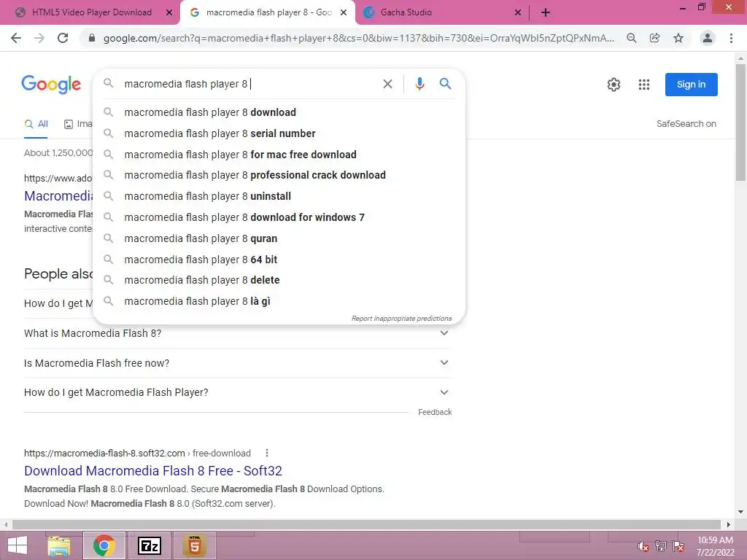Share this page using the share icon
This screenshot has width=747, height=560.
(654, 38)
